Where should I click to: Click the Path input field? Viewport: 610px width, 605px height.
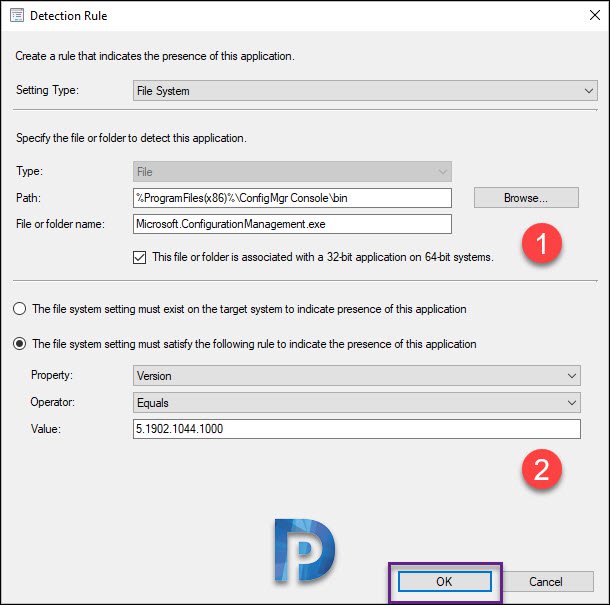(x=292, y=198)
